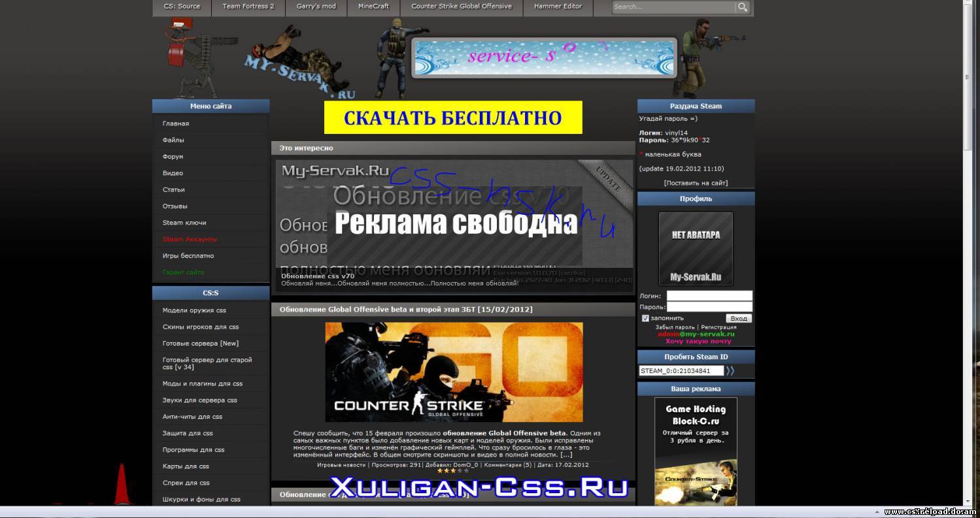Click the [Поставить на сайт] link
The width and height of the screenshot is (980, 518).
[696, 183]
